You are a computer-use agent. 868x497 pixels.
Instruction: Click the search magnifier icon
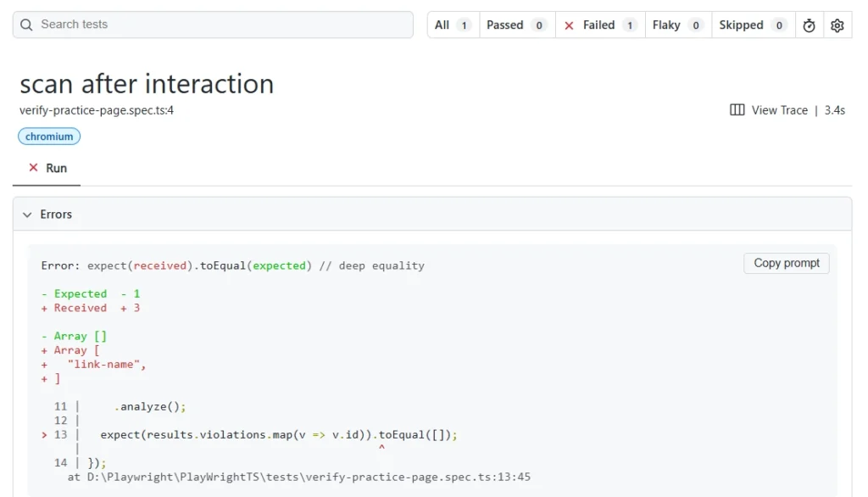[x=26, y=25]
